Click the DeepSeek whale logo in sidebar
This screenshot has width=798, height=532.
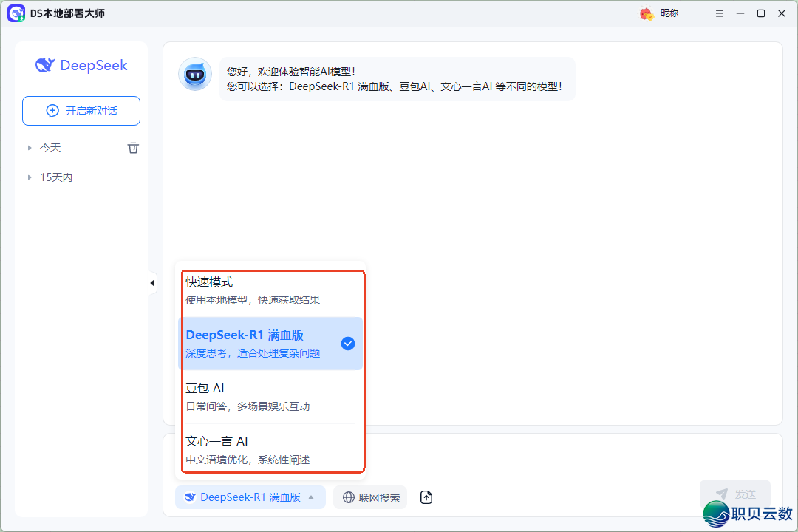pos(44,65)
